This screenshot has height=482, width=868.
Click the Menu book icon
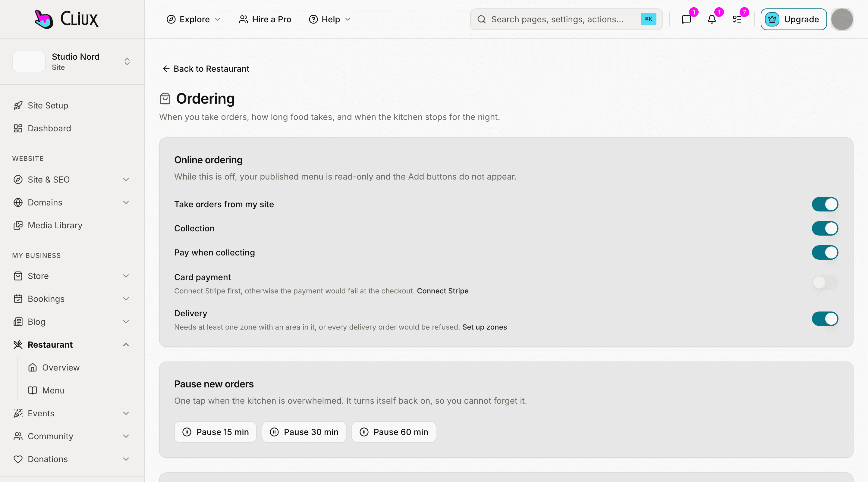point(32,390)
